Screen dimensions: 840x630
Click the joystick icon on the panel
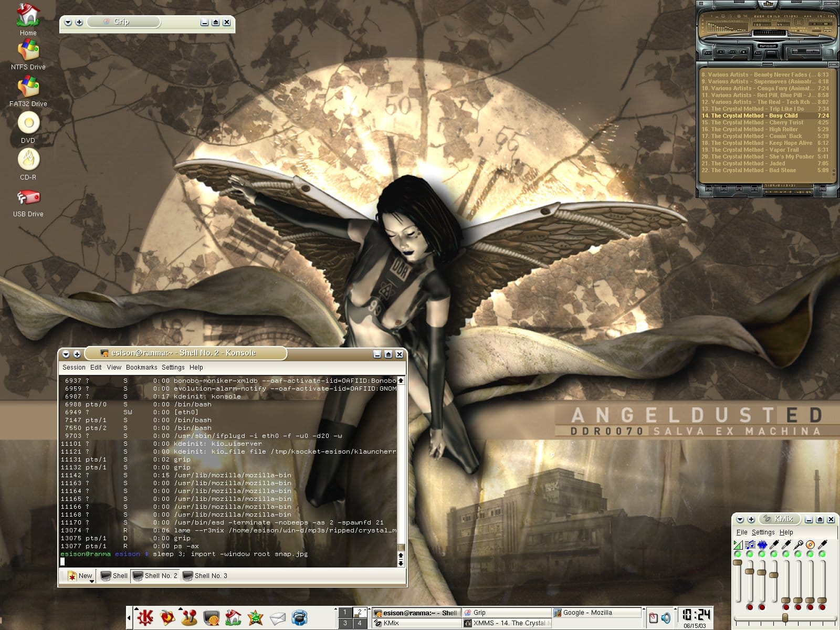tap(189, 618)
